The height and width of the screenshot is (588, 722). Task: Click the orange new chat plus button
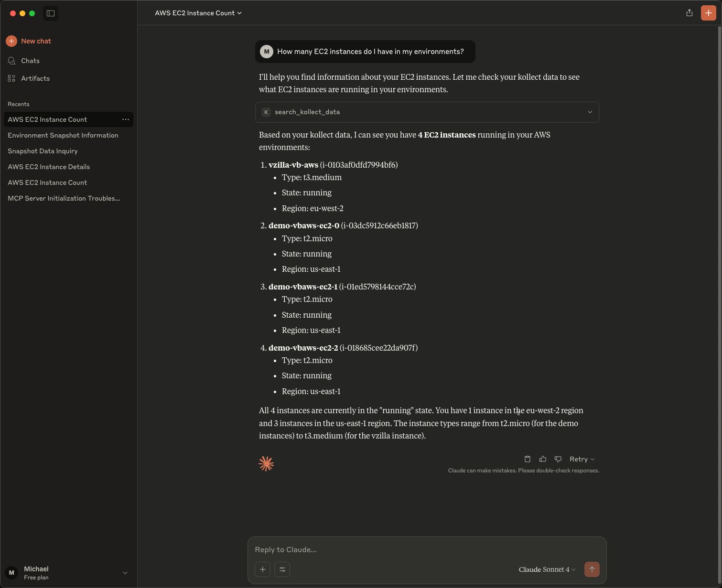pos(708,13)
